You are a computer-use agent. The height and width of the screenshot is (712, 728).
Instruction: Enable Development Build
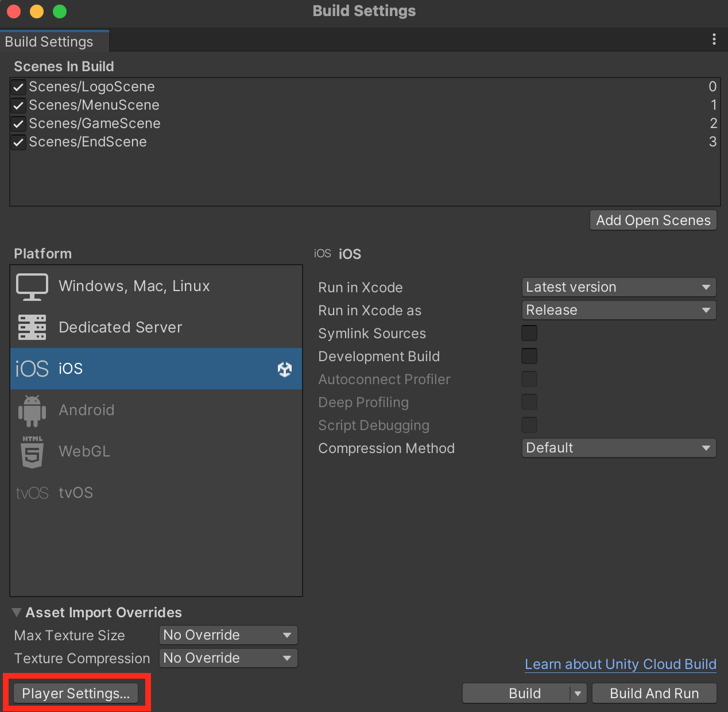point(529,356)
